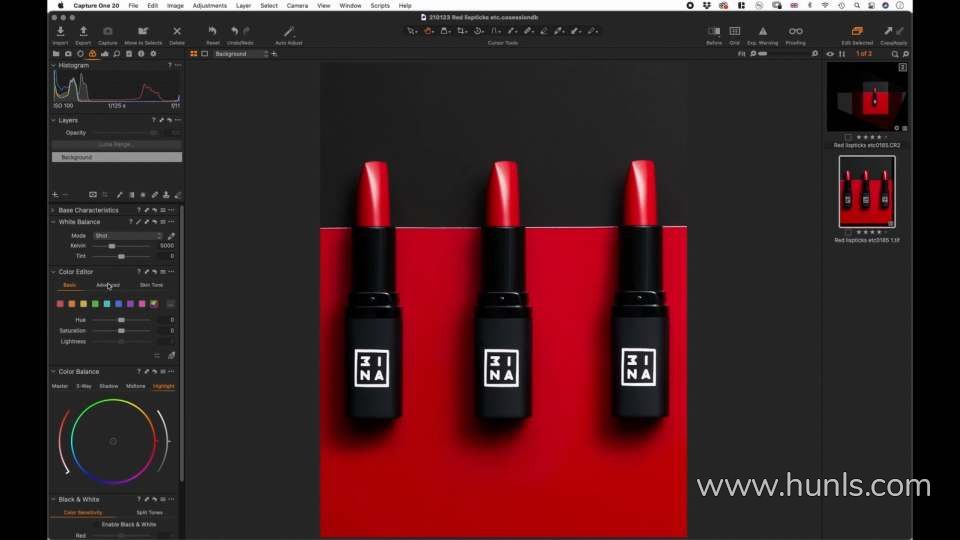The image size is (960, 540).
Task: Collapse the Black & White panel
Action: click(53, 500)
